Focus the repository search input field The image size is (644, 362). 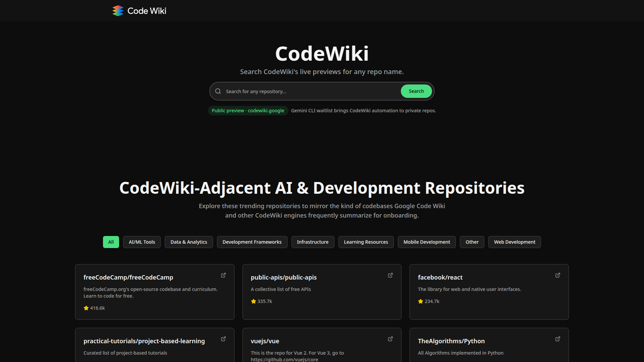310,91
